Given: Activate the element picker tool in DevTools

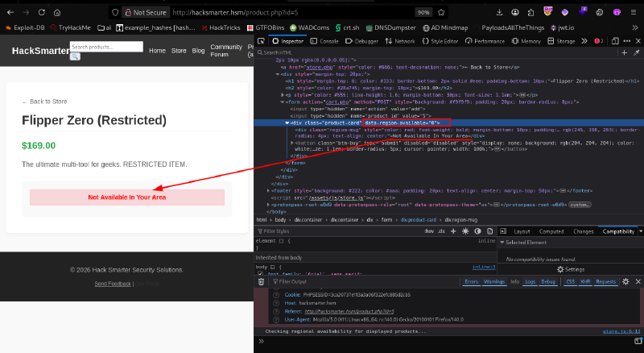Looking at the screenshot, I should 261,41.
